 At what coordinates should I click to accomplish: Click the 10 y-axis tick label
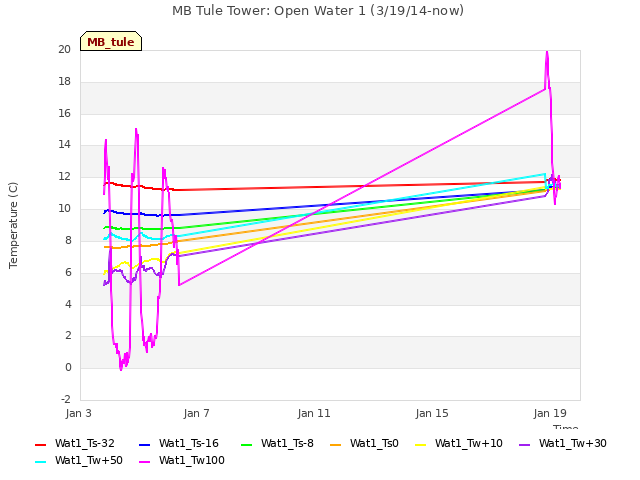click(x=64, y=209)
